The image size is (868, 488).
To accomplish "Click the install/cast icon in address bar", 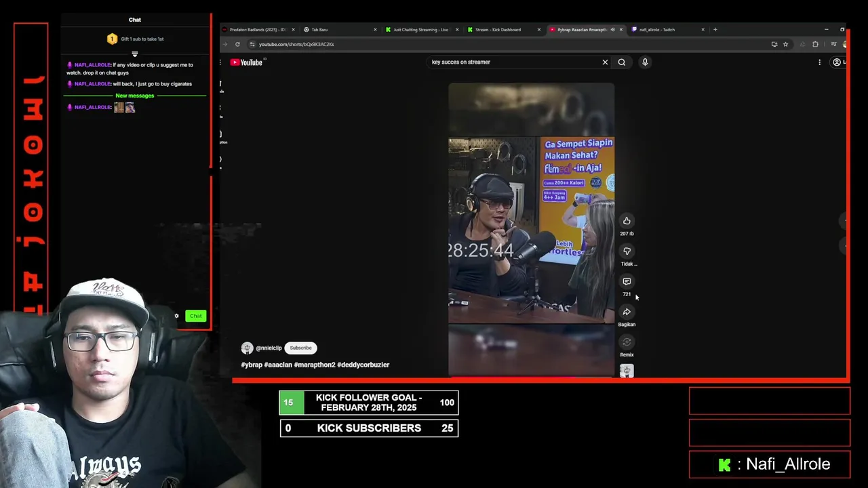I will pyautogui.click(x=774, y=44).
